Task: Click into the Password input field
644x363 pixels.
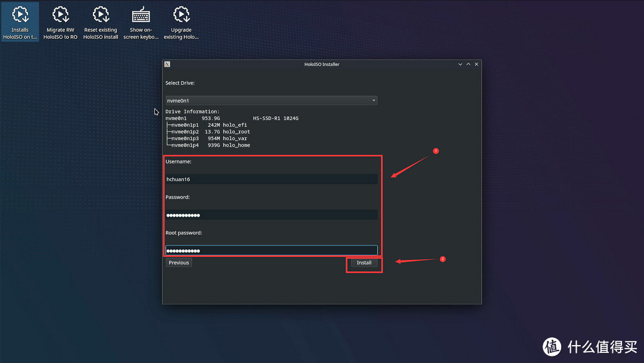Action: pos(271,215)
